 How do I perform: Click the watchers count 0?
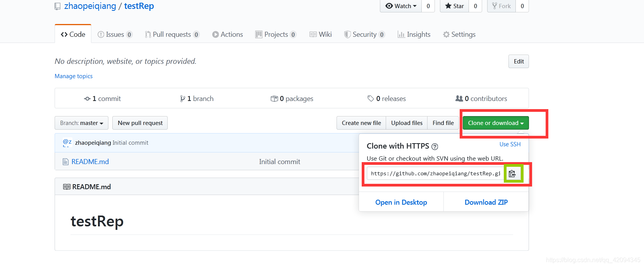pyautogui.click(x=428, y=6)
